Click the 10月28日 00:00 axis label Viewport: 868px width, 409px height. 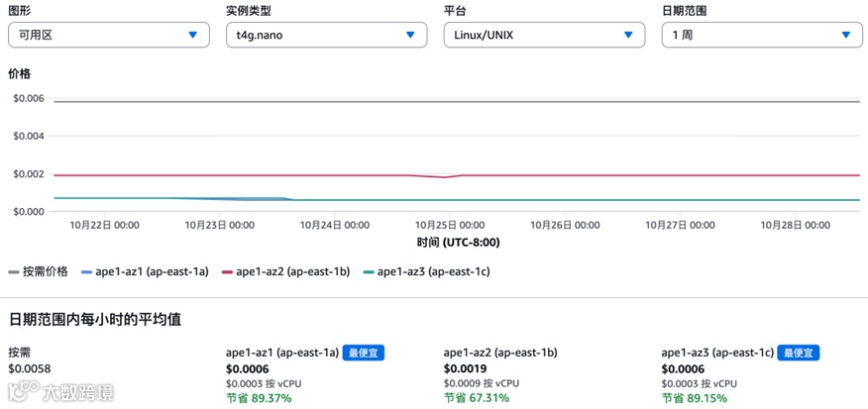pyautogui.click(x=795, y=225)
